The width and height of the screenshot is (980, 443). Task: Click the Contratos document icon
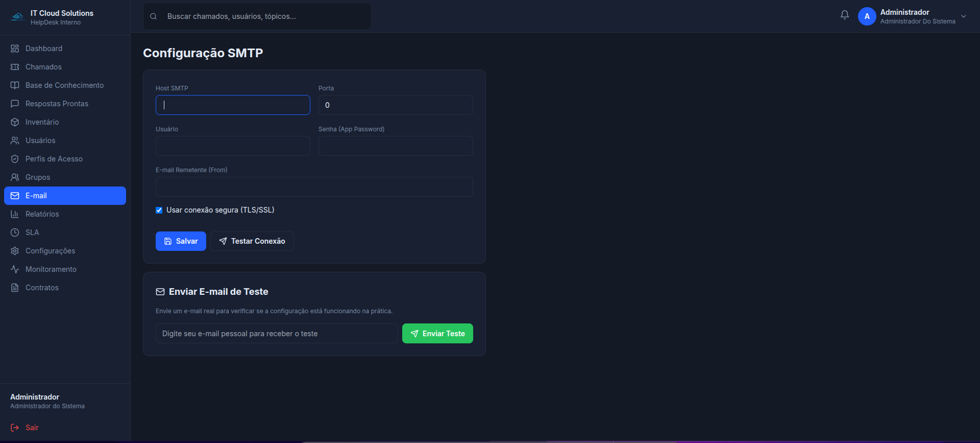[15, 288]
